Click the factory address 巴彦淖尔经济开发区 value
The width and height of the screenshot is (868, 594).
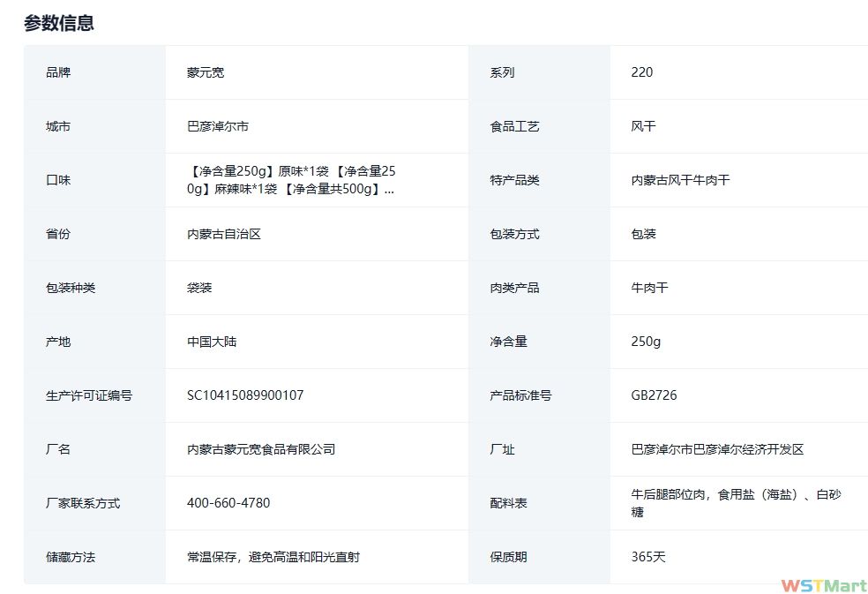[717, 449]
